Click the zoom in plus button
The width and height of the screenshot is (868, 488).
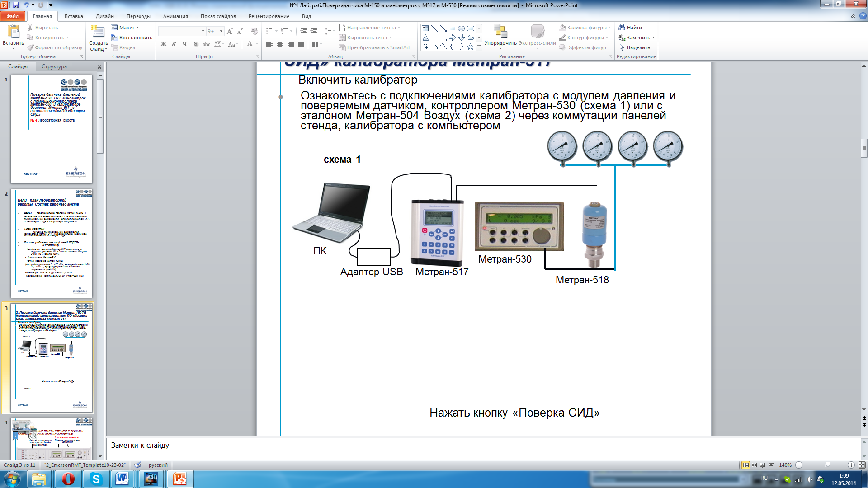[x=851, y=465]
